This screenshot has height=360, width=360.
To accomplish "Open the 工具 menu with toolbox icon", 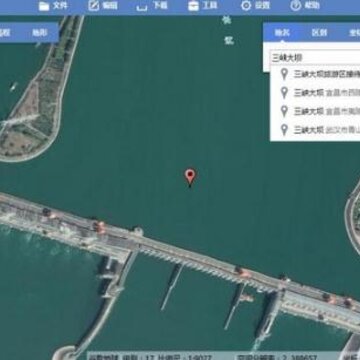I will [203, 6].
